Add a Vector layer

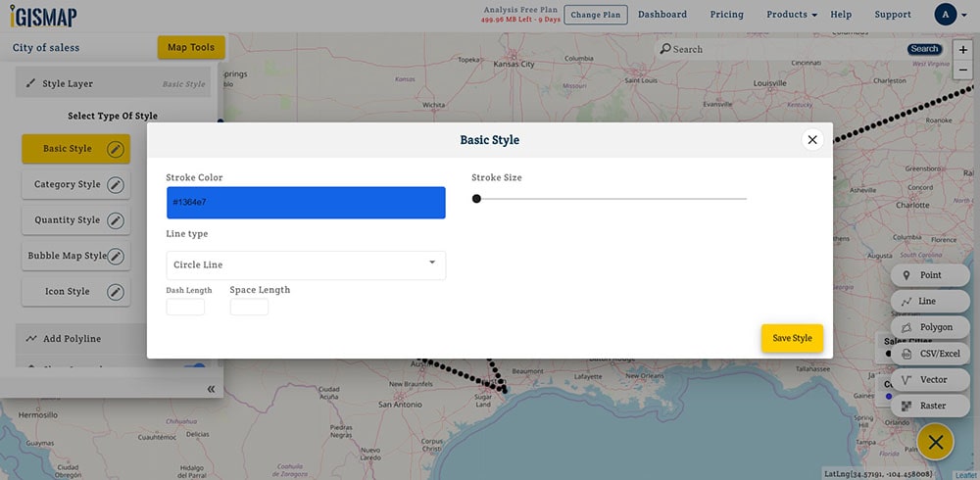[x=930, y=380]
